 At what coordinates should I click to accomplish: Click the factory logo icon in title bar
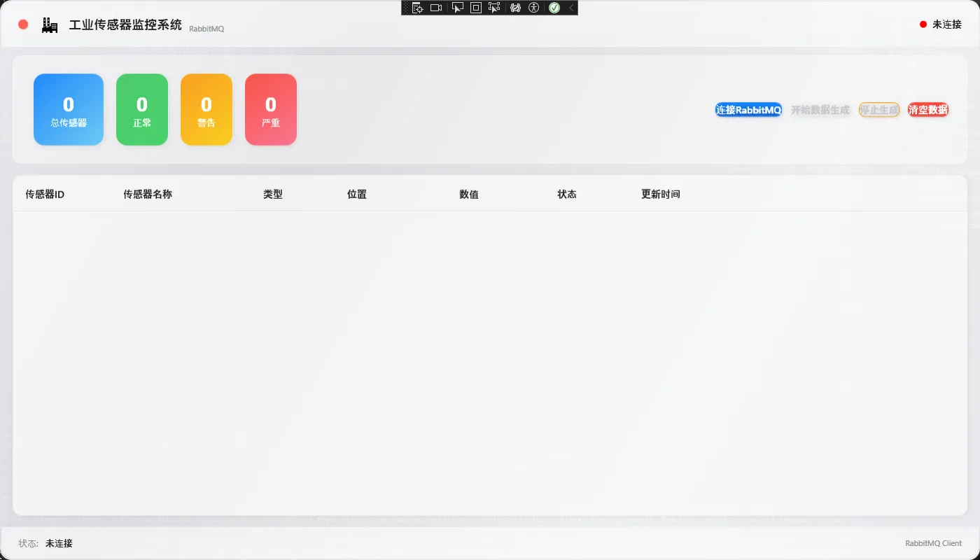(49, 25)
